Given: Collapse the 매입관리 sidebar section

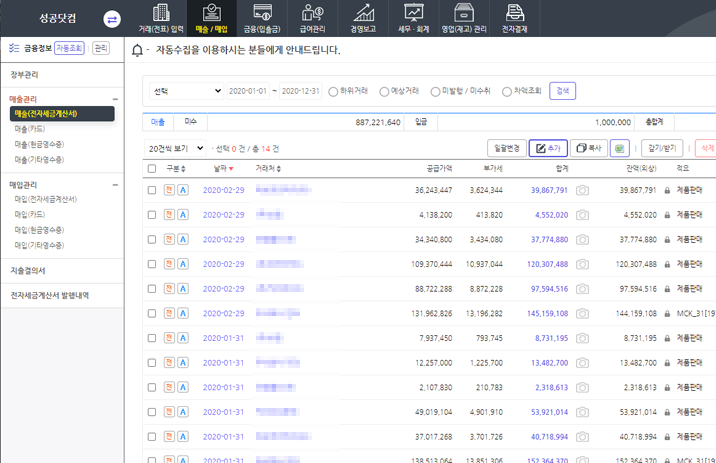Looking at the screenshot, I should coord(115,185).
